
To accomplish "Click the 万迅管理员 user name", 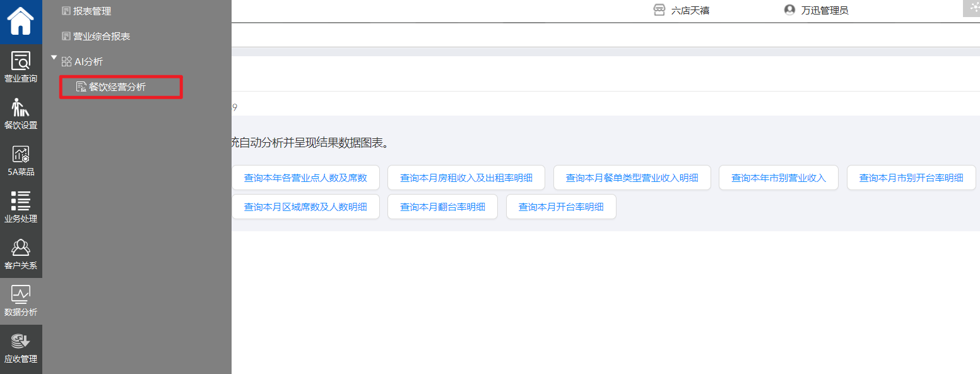I will (x=825, y=10).
